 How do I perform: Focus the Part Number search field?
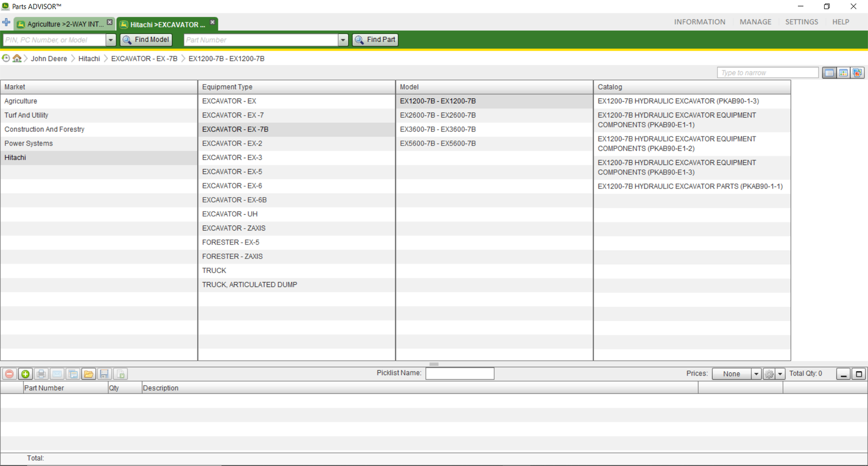coord(261,40)
